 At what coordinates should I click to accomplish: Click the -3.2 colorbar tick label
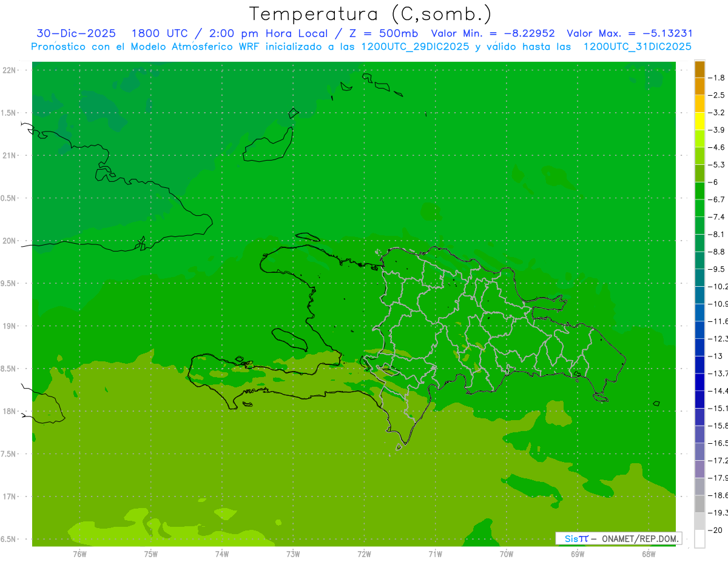click(x=716, y=112)
